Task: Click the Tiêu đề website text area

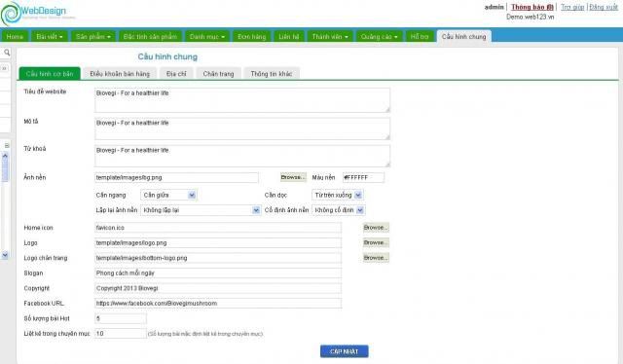Action: coord(242,100)
